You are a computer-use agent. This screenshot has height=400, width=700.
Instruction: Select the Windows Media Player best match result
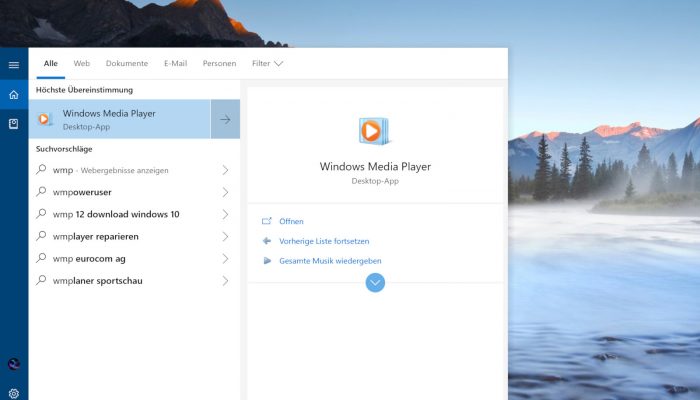(120, 119)
